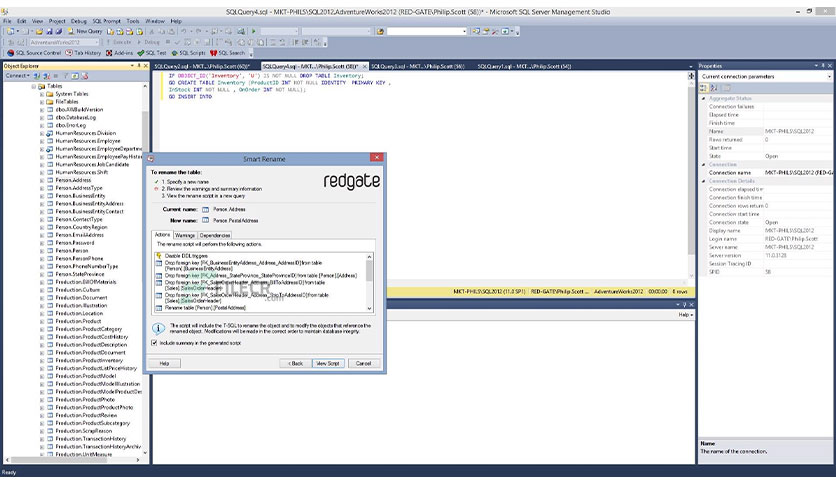836x484 pixels.
Task: Click the Undo toolbar icon
Action: (x=183, y=31)
